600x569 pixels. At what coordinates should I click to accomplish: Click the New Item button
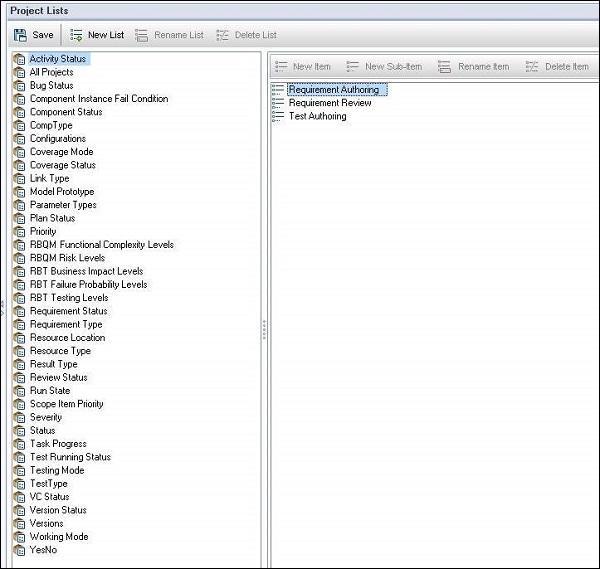point(303,67)
